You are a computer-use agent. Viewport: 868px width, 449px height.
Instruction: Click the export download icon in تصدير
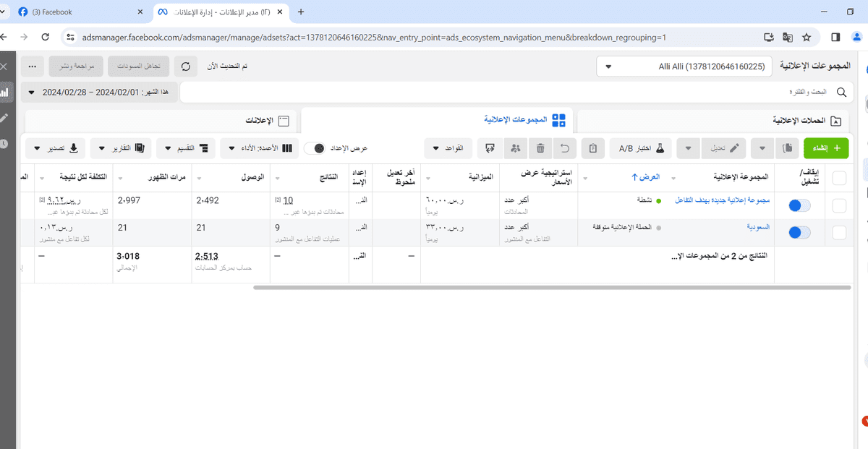pyautogui.click(x=75, y=147)
